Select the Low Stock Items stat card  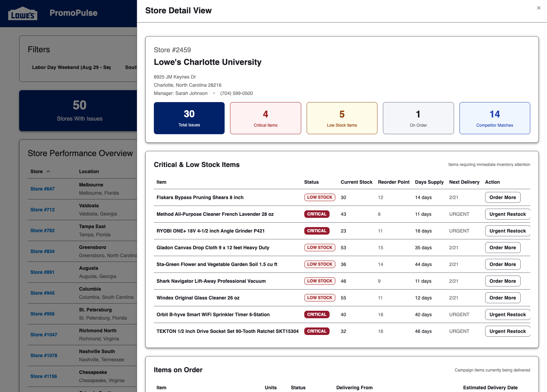pyautogui.click(x=342, y=118)
